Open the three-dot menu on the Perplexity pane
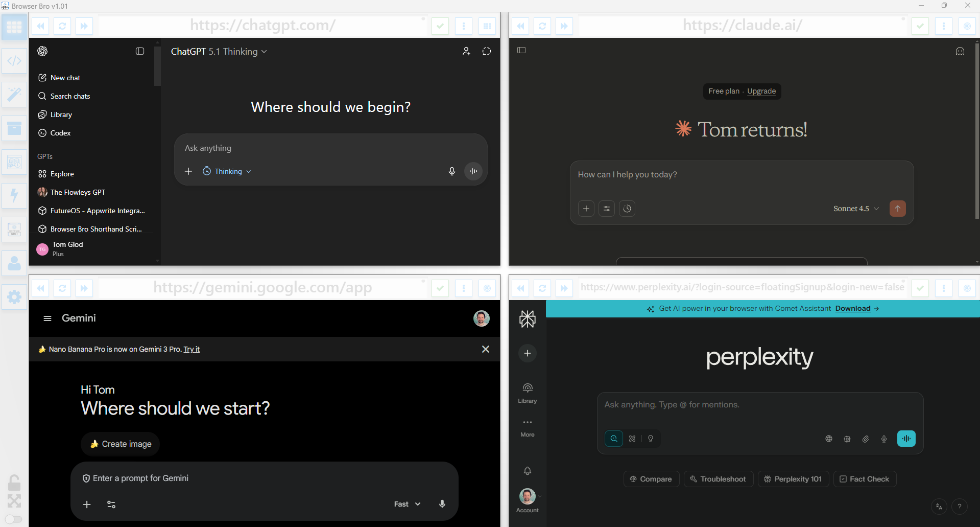Viewport: 980px width, 527px height. pos(943,288)
